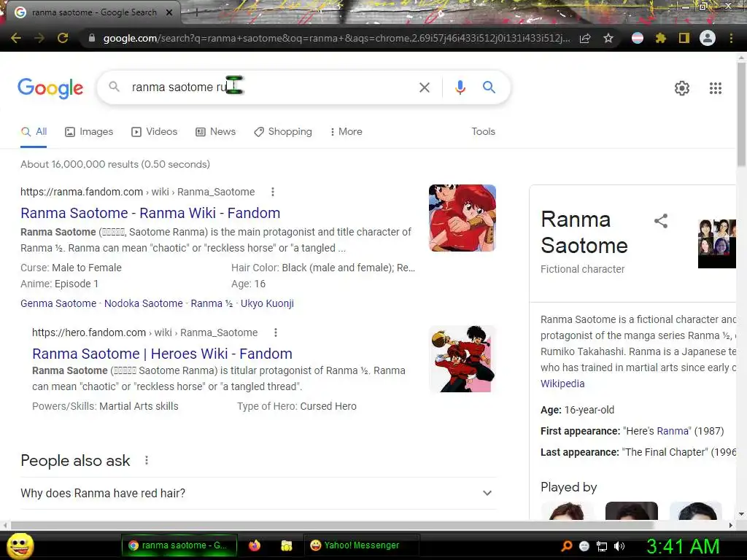Launch Firefox from the taskbar
The height and width of the screenshot is (560, 747).
click(255, 545)
